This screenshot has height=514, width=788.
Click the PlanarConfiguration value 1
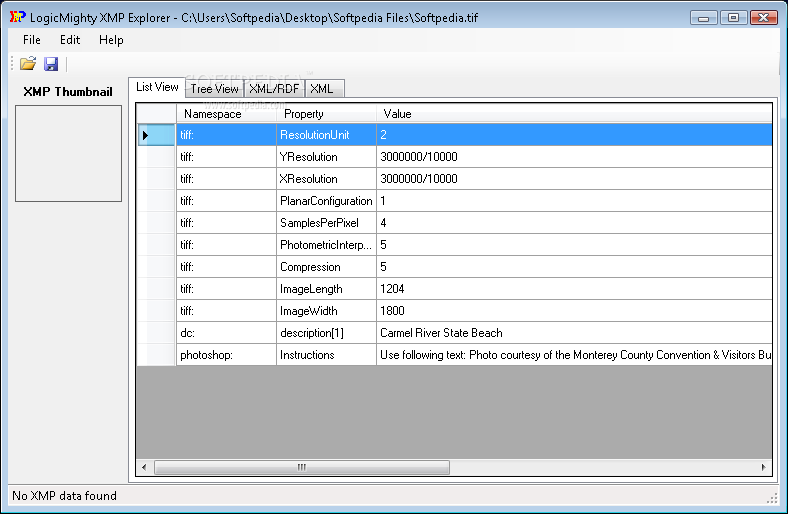tap(574, 201)
